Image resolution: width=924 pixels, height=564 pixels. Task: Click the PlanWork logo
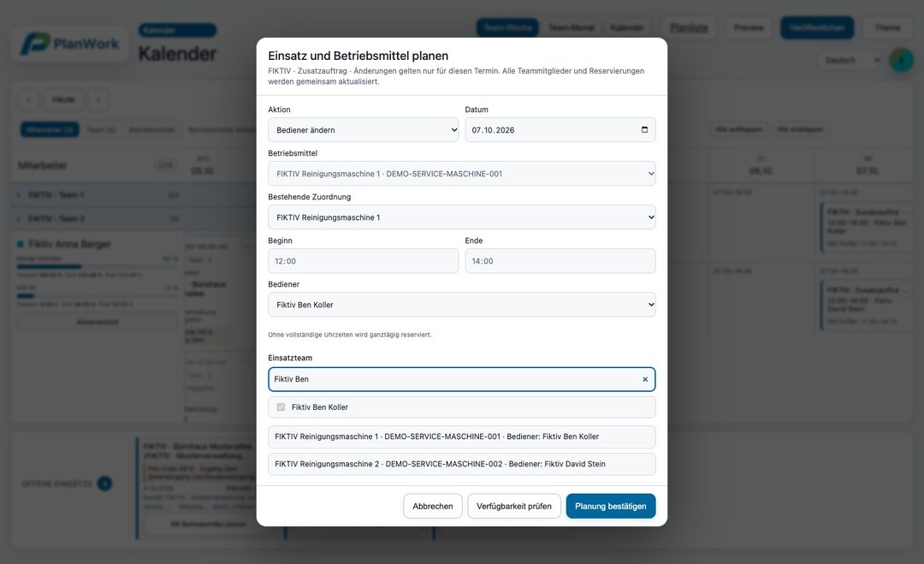pyautogui.click(x=70, y=45)
